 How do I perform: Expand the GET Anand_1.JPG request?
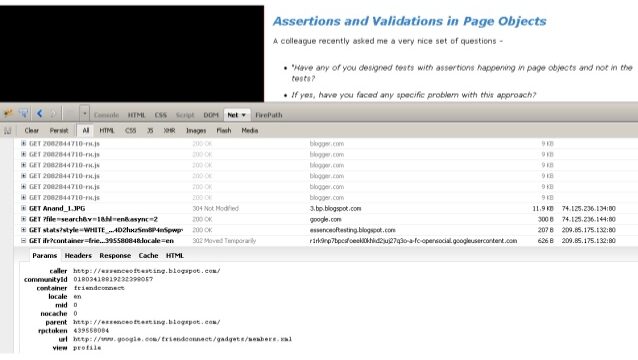coord(24,208)
